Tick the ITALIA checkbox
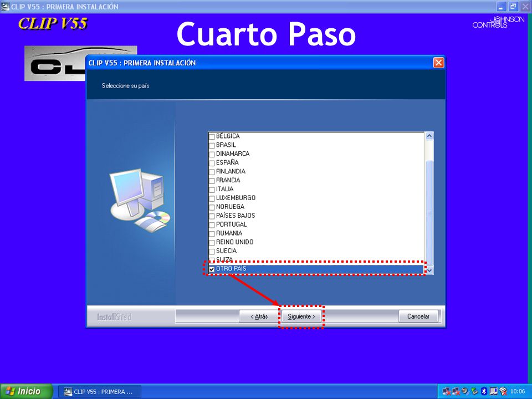Viewport: 532px width, 399px height. pyautogui.click(x=212, y=190)
